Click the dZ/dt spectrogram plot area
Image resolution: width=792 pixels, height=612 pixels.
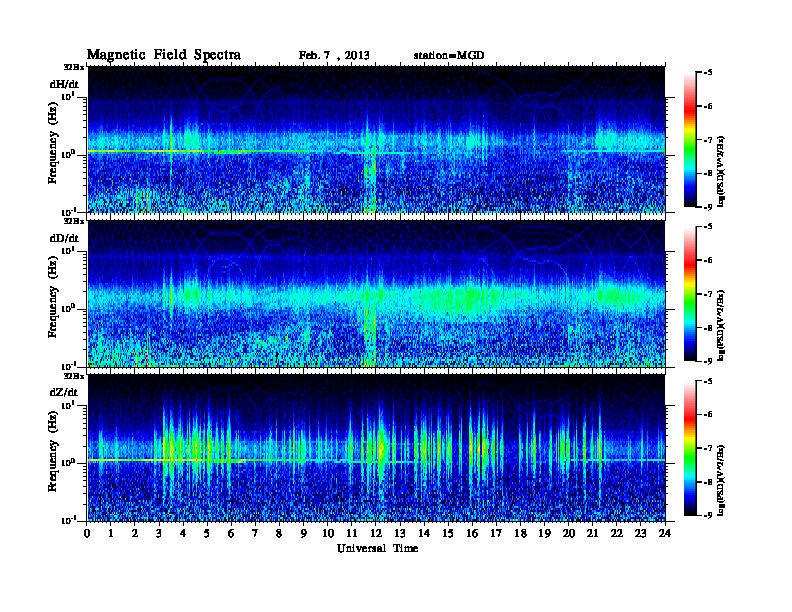(x=376, y=448)
